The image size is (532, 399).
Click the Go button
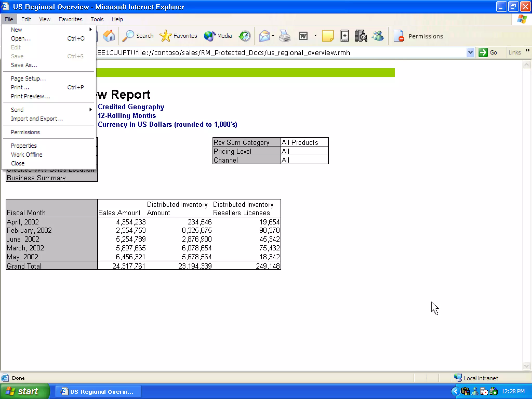coord(488,52)
